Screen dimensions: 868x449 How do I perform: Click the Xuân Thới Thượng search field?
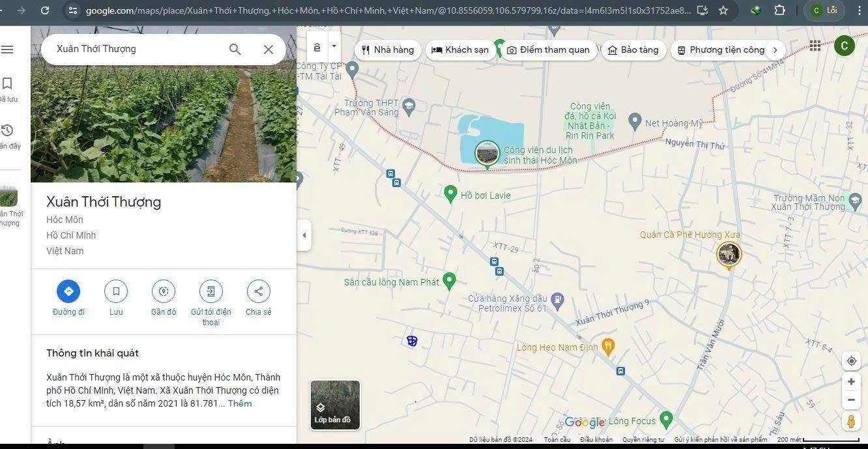coord(137,50)
